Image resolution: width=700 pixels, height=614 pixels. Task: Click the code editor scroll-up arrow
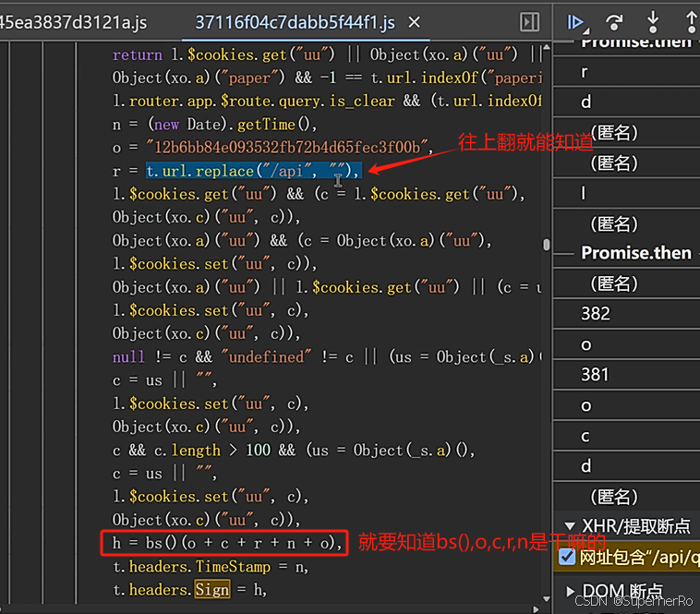point(547,47)
